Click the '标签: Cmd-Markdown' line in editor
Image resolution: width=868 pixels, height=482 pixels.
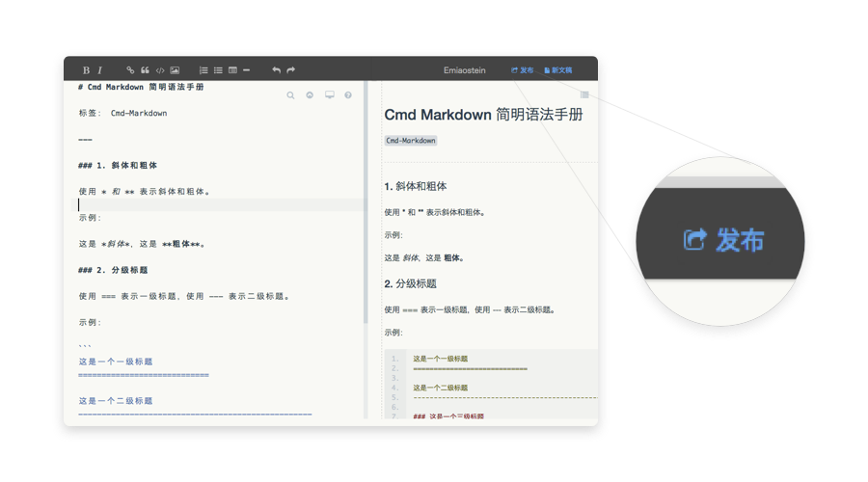122,113
